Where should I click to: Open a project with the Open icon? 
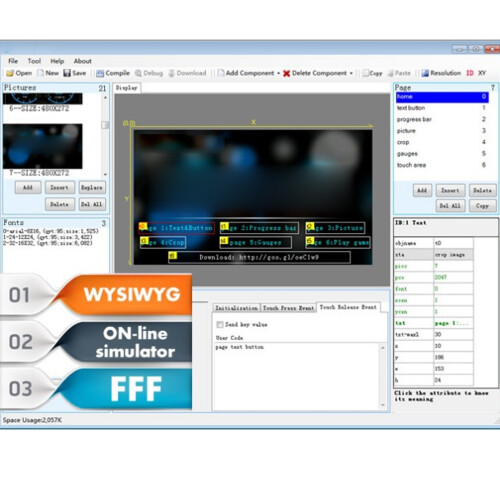point(19,73)
